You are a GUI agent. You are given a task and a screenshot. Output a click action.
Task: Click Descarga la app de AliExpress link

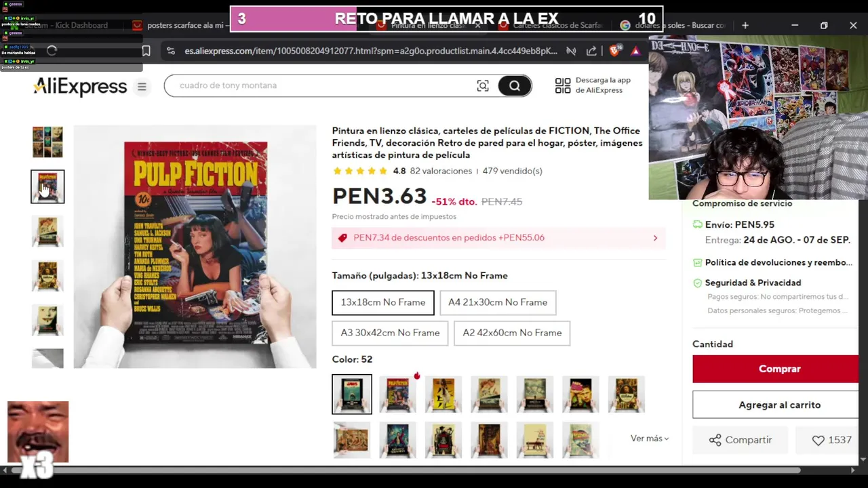603,85
